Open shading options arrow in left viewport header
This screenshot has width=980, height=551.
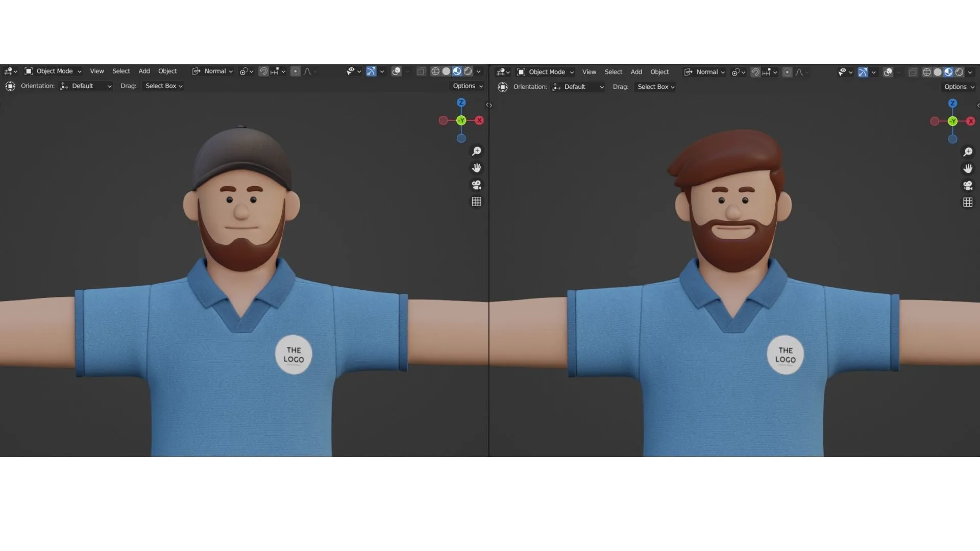(x=479, y=72)
